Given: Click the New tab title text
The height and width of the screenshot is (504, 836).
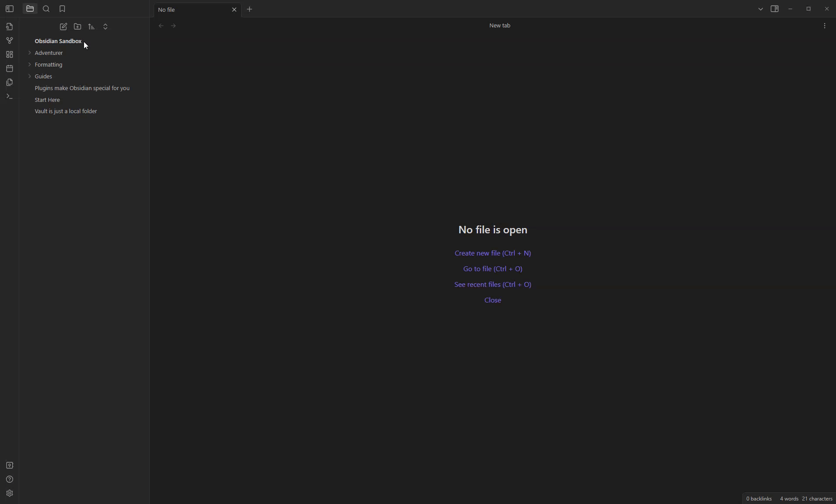Looking at the screenshot, I should (x=499, y=26).
